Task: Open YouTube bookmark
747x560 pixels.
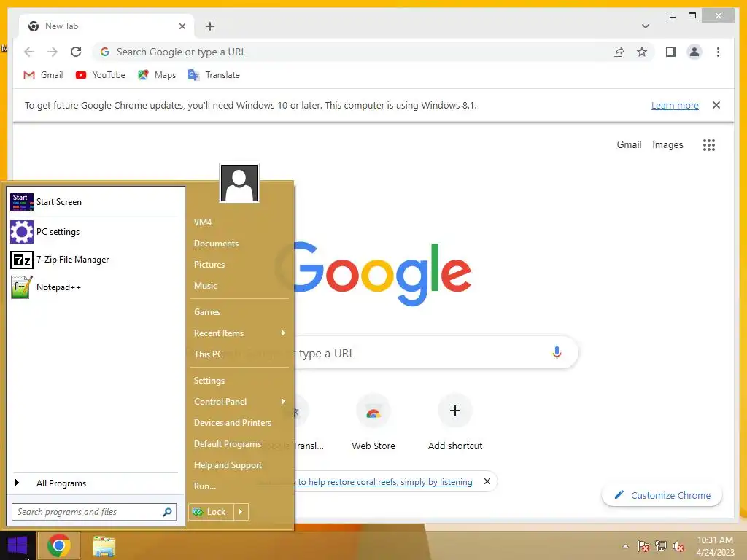Action: (100, 75)
